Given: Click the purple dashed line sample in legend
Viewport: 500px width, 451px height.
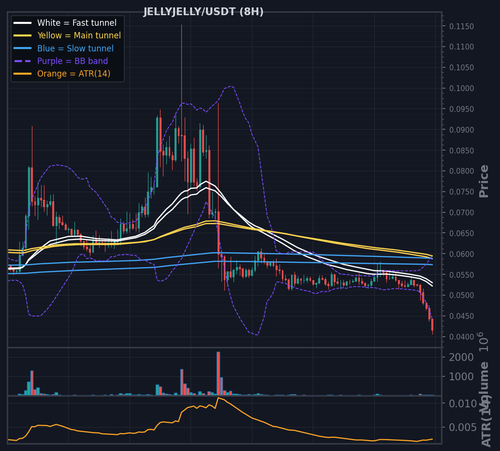Looking at the screenshot, I should (23, 61).
